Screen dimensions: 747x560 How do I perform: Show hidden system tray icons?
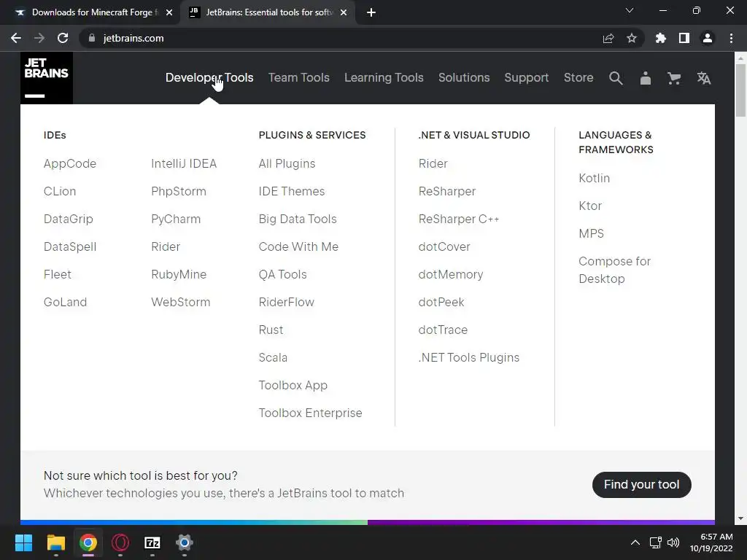point(635,542)
